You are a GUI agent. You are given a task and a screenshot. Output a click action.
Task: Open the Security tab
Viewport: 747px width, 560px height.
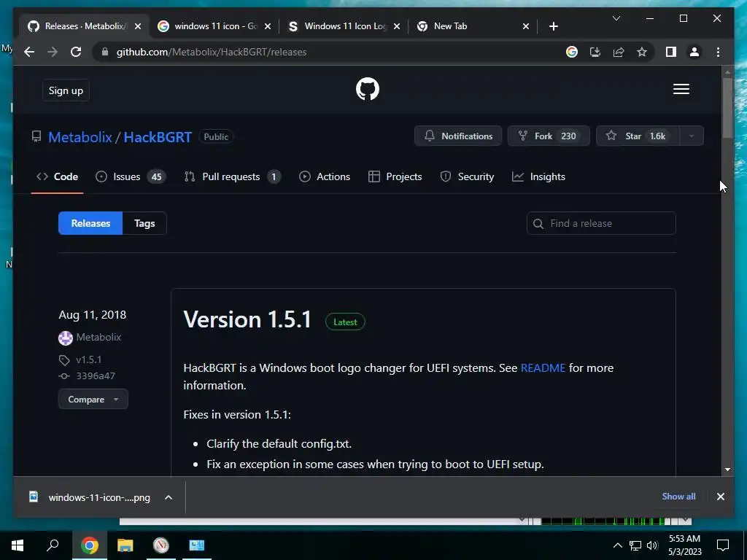(x=467, y=176)
